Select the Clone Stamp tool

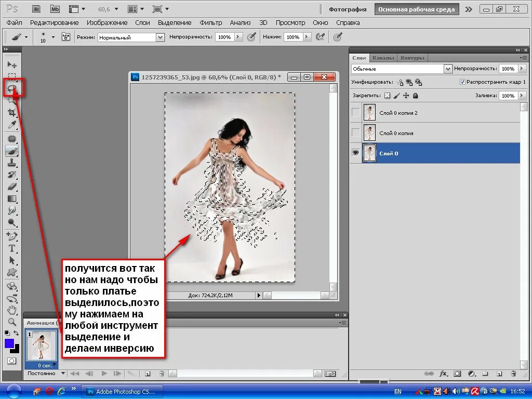[12, 163]
